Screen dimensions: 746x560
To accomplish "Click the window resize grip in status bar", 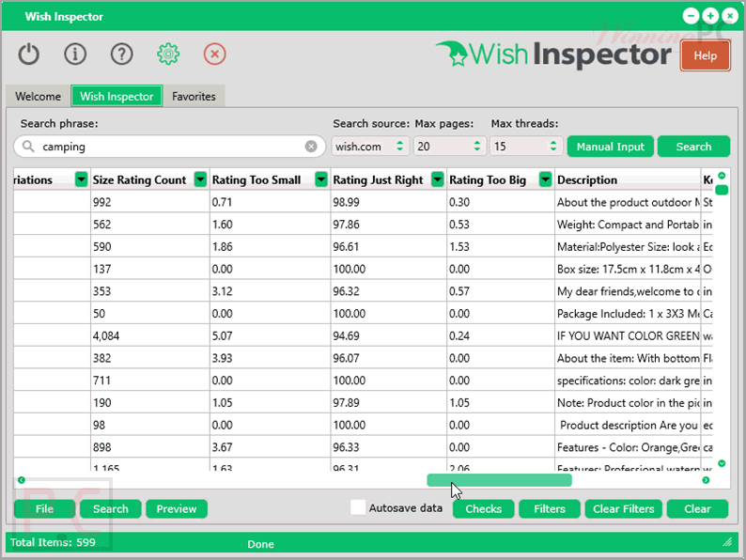I will coord(727,542).
